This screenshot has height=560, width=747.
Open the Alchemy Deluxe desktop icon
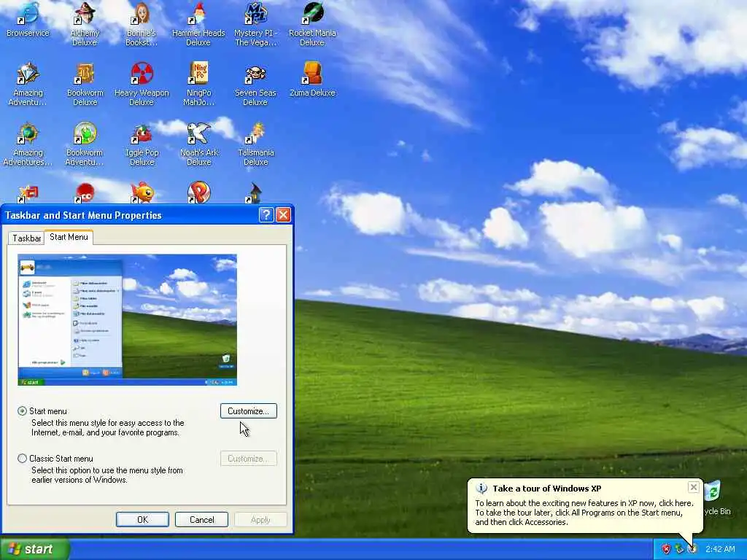tap(85, 24)
